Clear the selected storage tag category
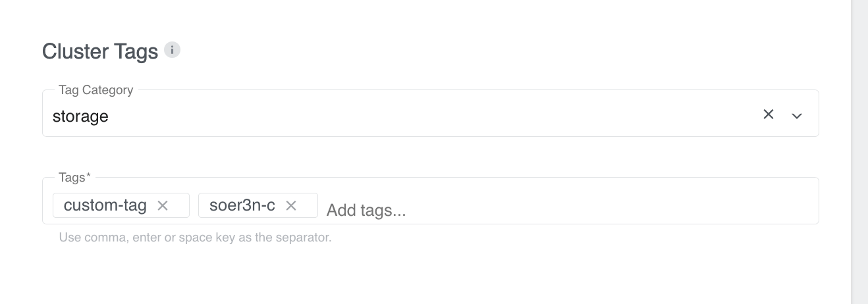868x304 pixels. click(768, 114)
